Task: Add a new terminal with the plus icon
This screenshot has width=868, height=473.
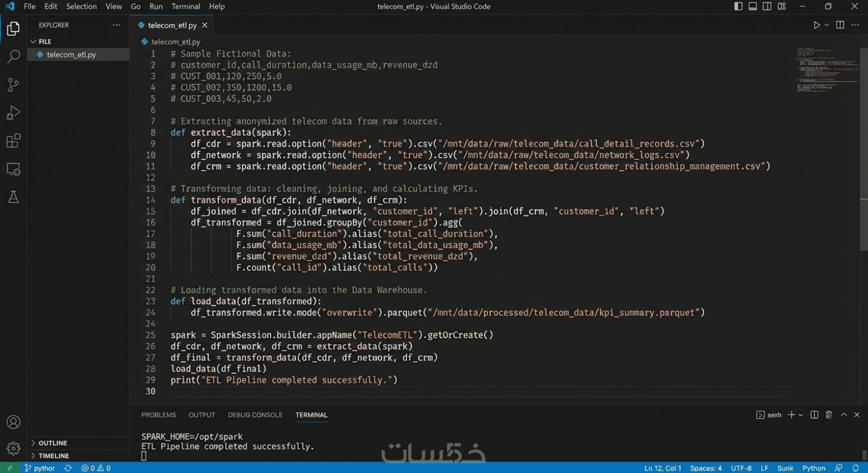Action: tap(792, 415)
